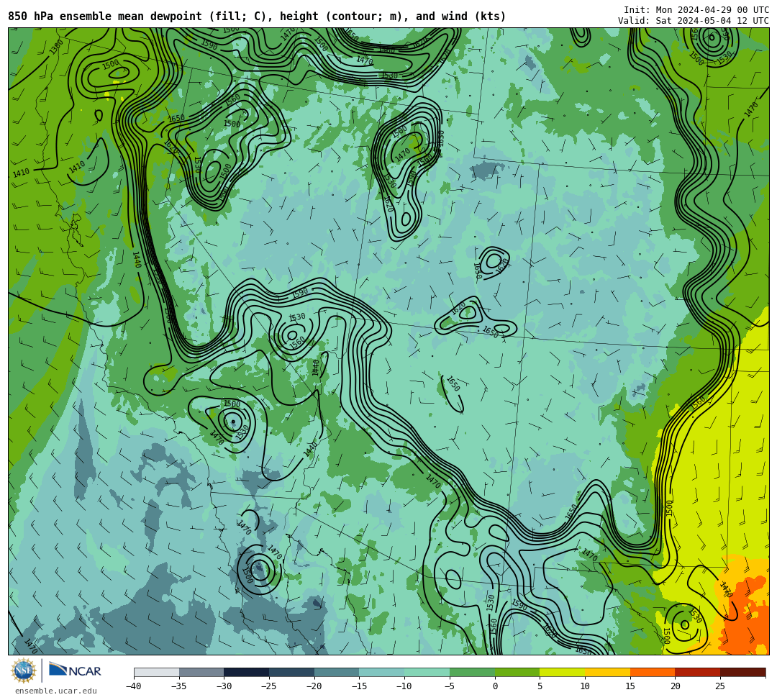
Task: Pick the dark navy -30 to -25 colorbar segment
Action: coord(247,672)
